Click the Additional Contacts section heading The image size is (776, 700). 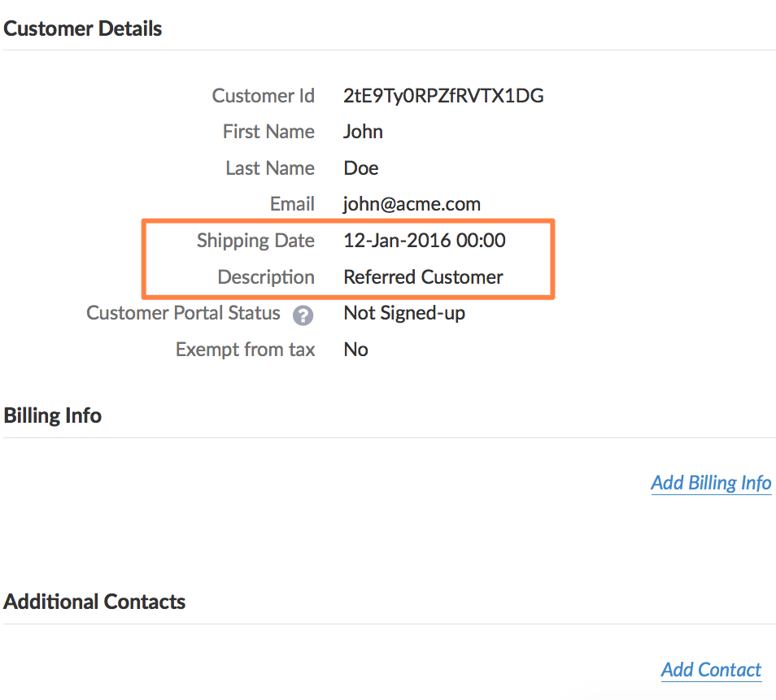pos(94,602)
